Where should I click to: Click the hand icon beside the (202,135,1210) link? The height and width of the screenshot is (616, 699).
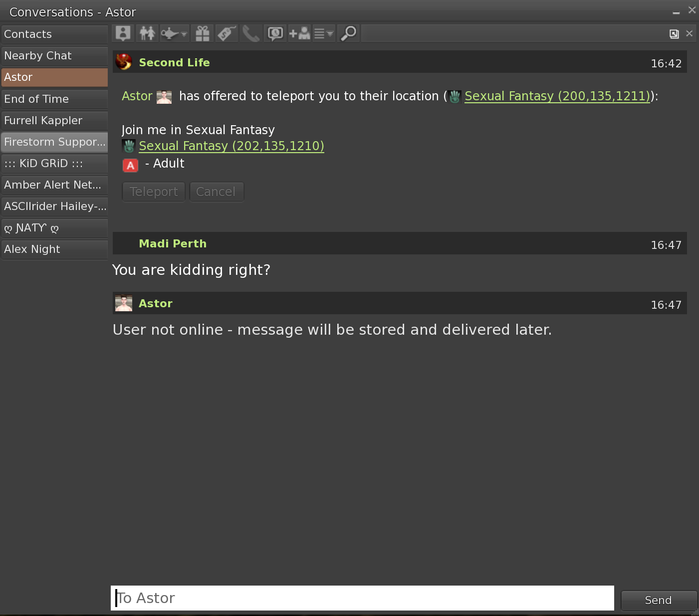129,146
